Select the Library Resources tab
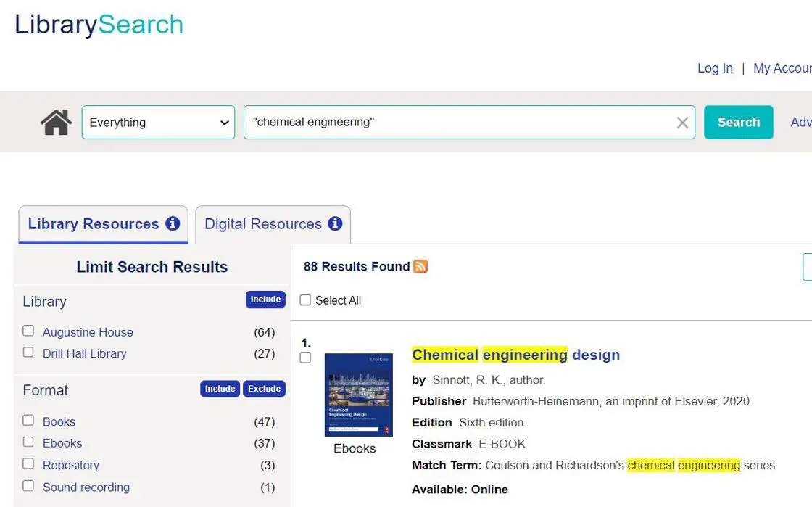 coord(93,224)
